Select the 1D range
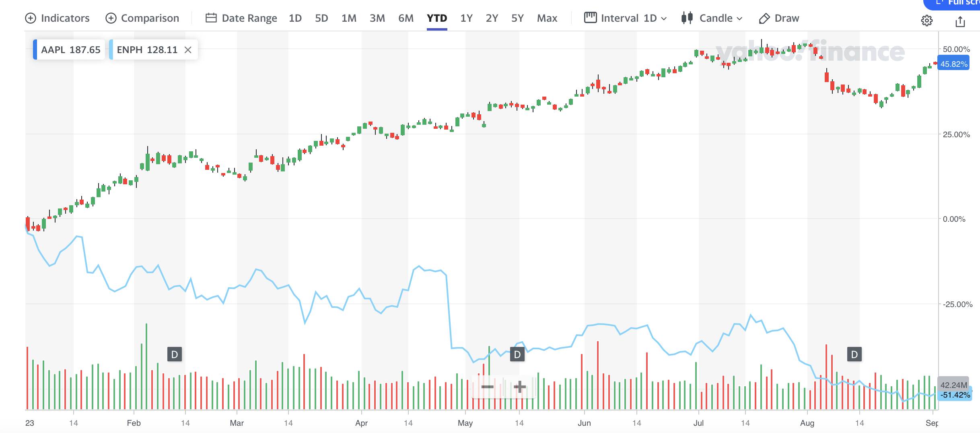The image size is (980, 433). click(x=295, y=18)
